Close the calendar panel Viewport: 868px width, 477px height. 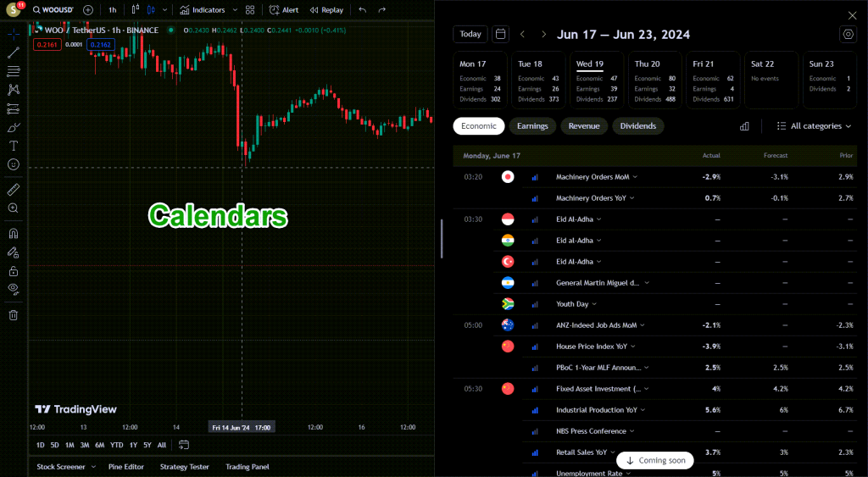(853, 15)
